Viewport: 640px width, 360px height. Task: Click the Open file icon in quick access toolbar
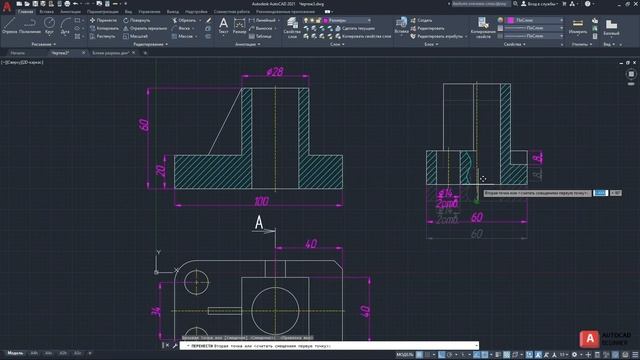[x=27, y=4]
